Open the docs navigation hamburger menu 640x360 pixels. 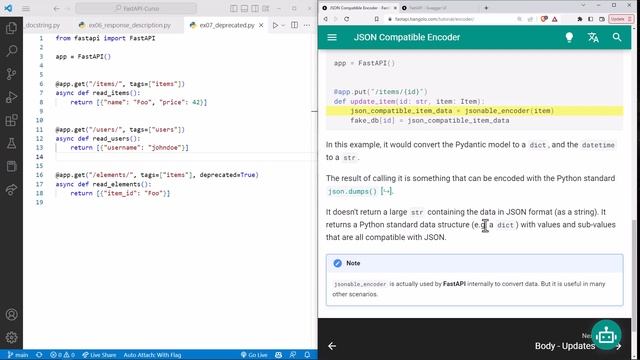[x=332, y=37]
